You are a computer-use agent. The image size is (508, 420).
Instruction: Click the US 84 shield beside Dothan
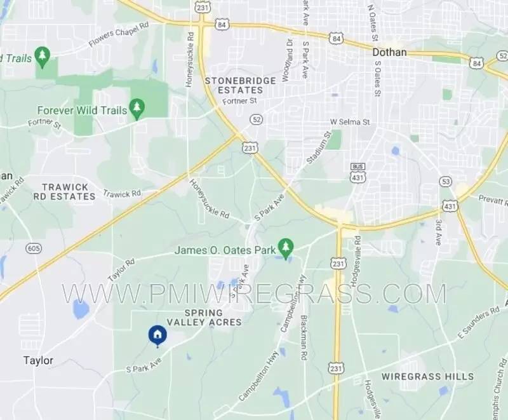(x=337, y=39)
